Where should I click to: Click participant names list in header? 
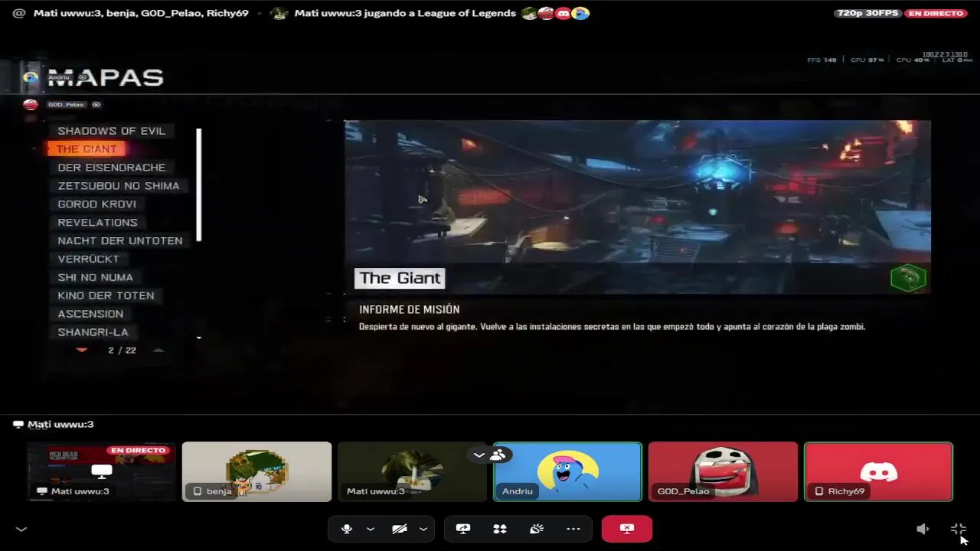click(141, 13)
